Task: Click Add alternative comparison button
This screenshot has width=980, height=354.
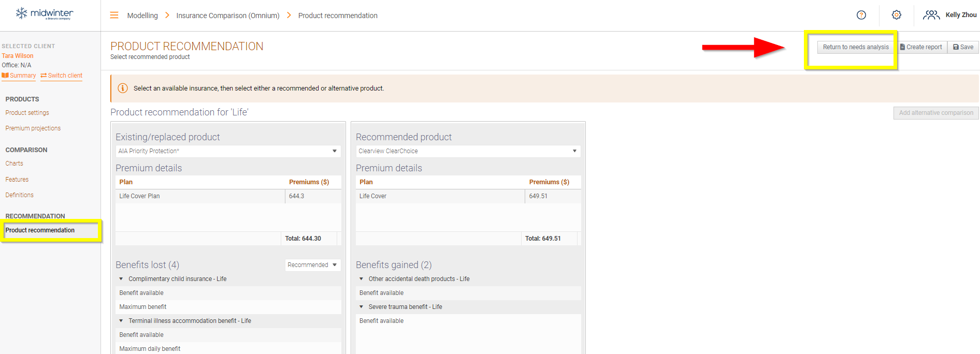Action: (936, 113)
